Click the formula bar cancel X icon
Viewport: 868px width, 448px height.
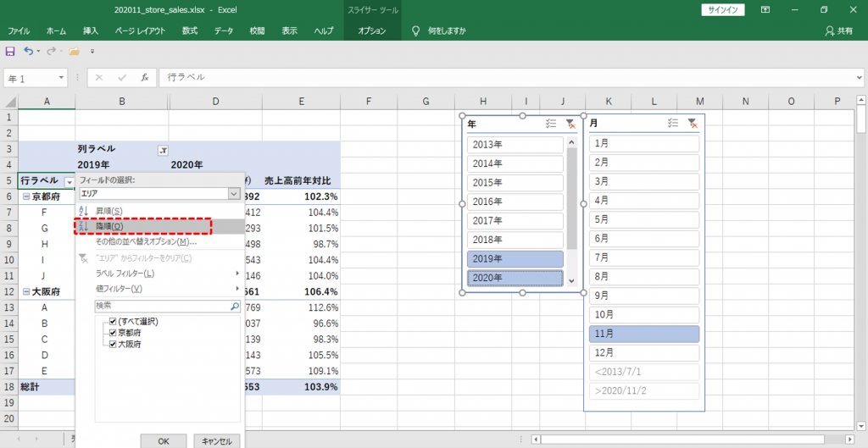(x=99, y=77)
